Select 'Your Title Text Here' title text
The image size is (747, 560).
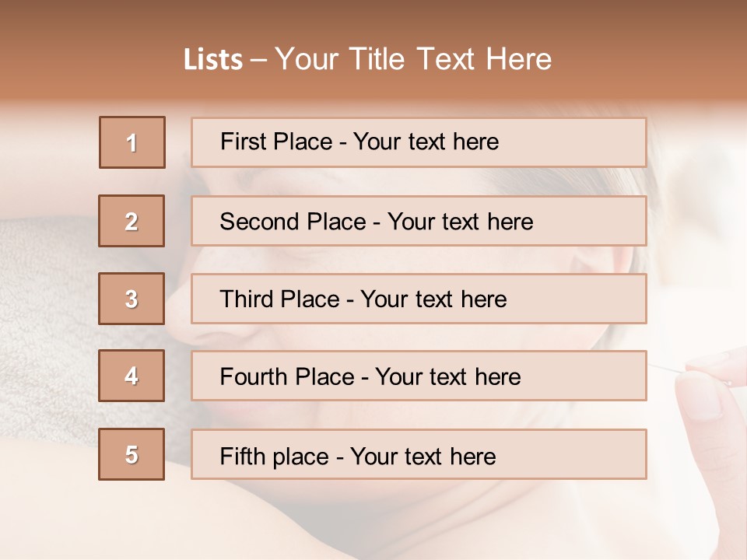point(413,60)
